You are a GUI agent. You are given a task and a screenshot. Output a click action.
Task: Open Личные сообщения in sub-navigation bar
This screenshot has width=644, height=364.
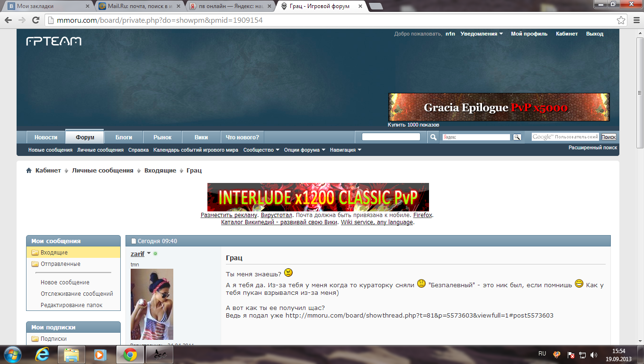pos(100,150)
